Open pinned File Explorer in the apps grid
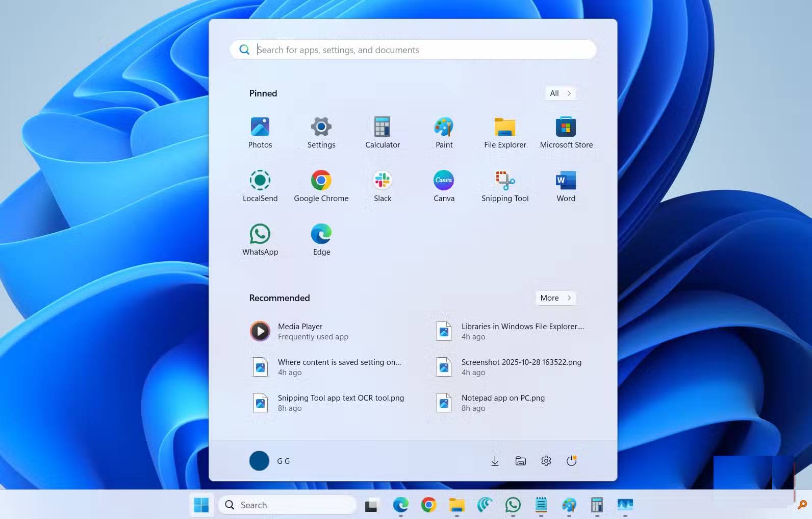The height and width of the screenshot is (519, 812). (505, 132)
